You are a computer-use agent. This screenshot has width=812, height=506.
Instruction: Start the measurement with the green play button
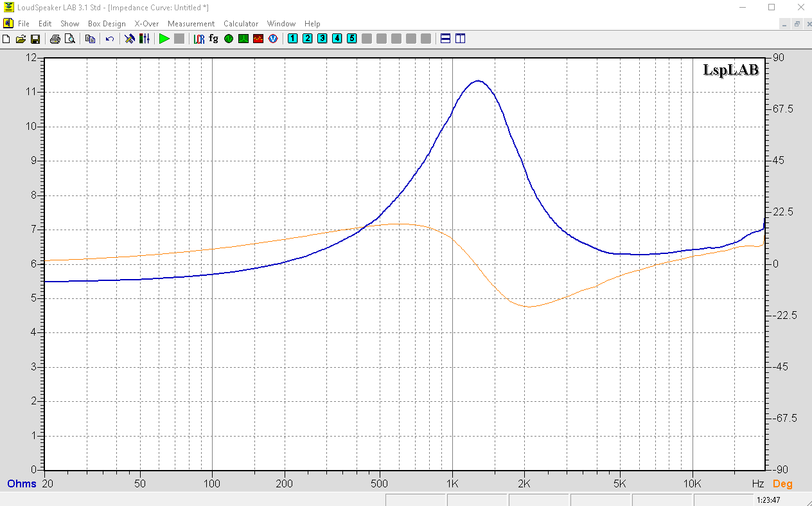(164, 39)
